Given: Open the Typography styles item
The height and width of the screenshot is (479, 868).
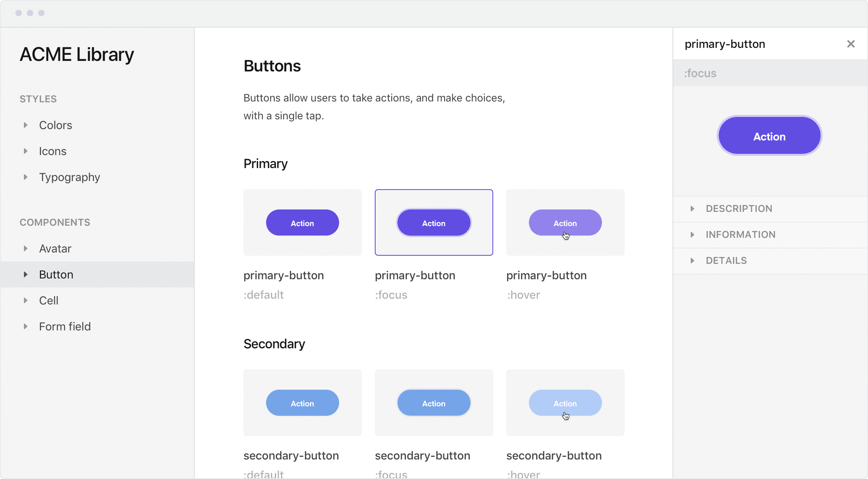Looking at the screenshot, I should [69, 177].
